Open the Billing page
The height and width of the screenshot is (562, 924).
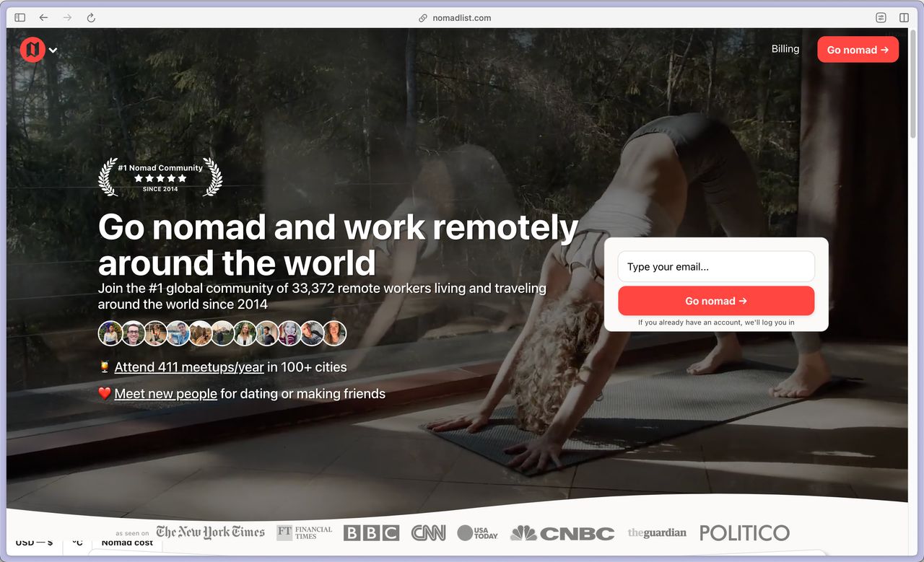(785, 49)
